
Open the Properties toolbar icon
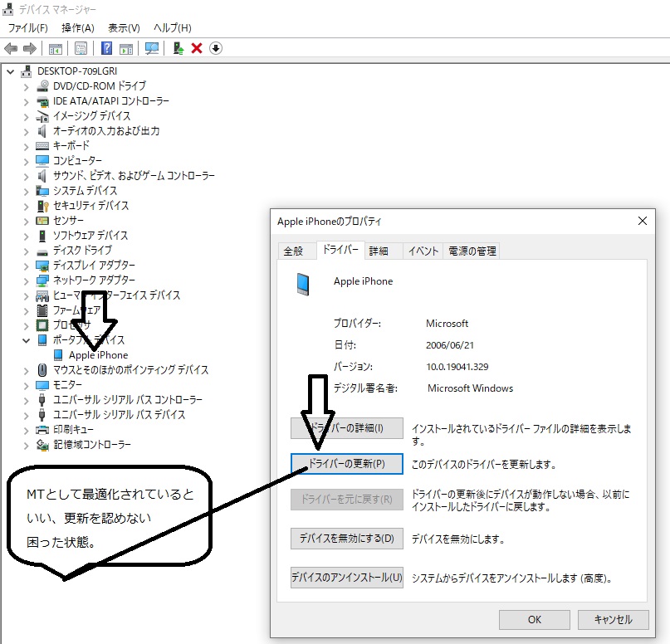[x=81, y=49]
